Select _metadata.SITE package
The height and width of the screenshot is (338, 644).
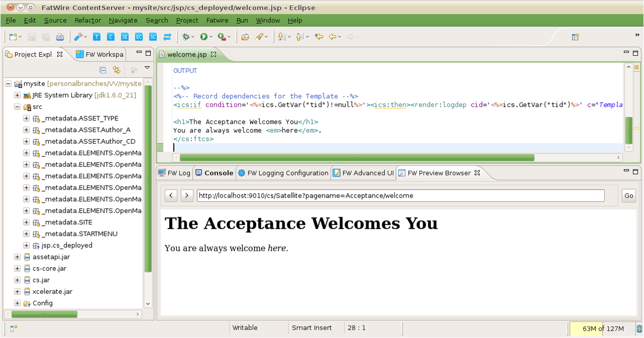67,222
